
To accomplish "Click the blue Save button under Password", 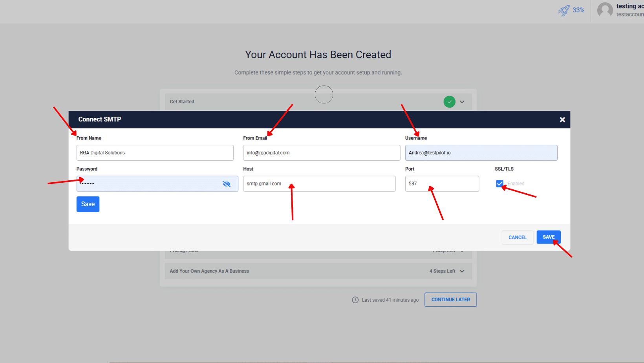I will (x=88, y=204).
